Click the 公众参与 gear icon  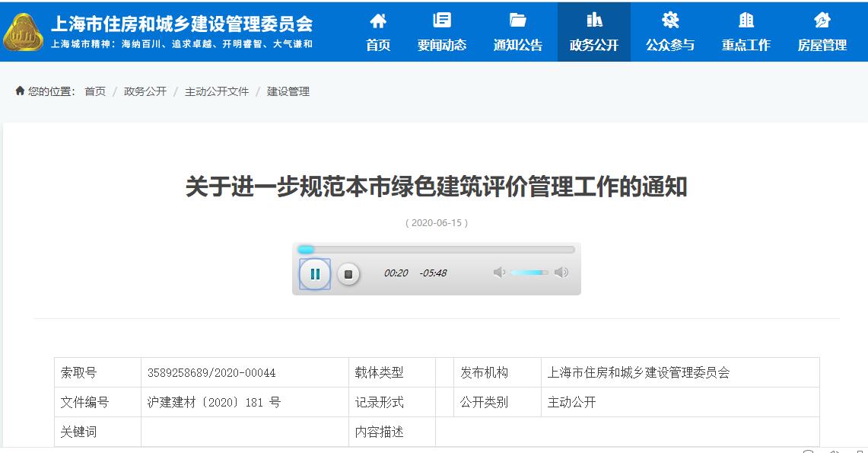point(669,21)
